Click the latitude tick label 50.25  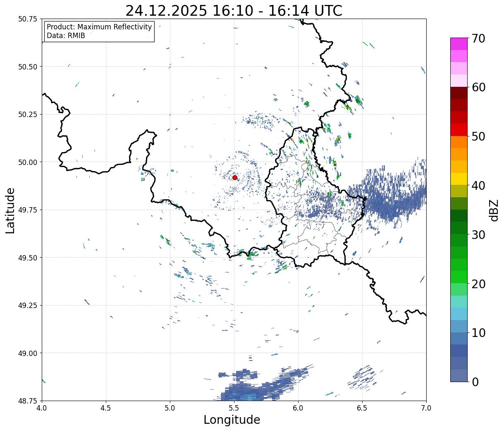tap(27, 114)
